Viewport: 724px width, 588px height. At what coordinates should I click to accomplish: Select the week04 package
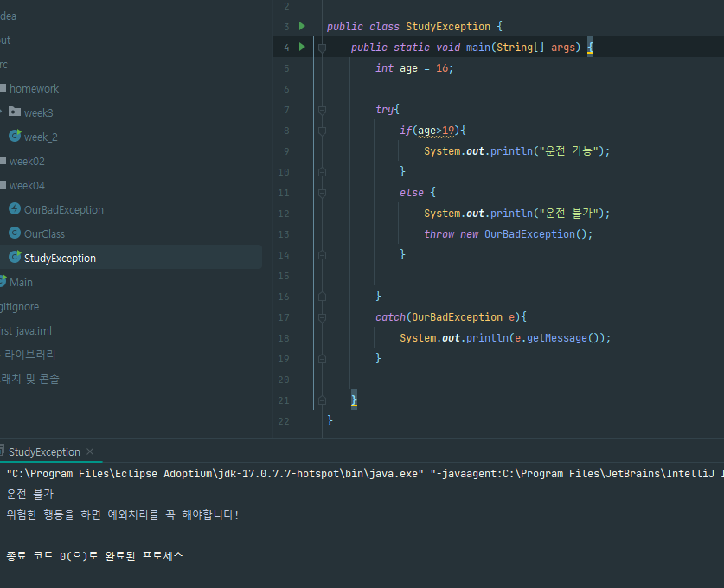[x=27, y=186]
